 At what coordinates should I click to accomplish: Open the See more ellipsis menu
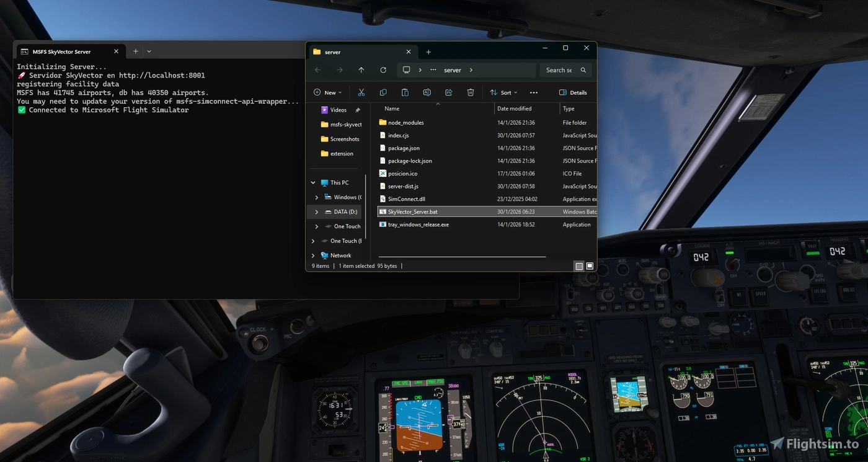(x=533, y=92)
